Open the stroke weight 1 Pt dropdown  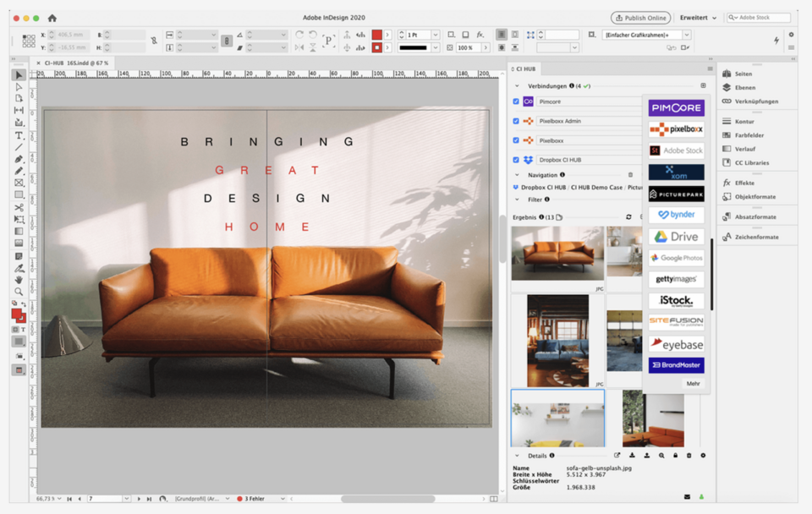(x=436, y=35)
